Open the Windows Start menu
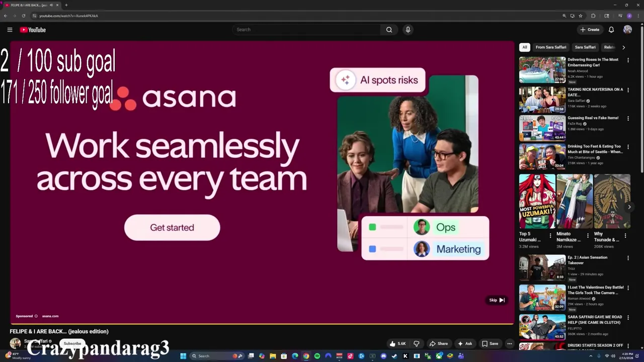Image resolution: width=644 pixels, height=362 pixels. tap(183, 356)
